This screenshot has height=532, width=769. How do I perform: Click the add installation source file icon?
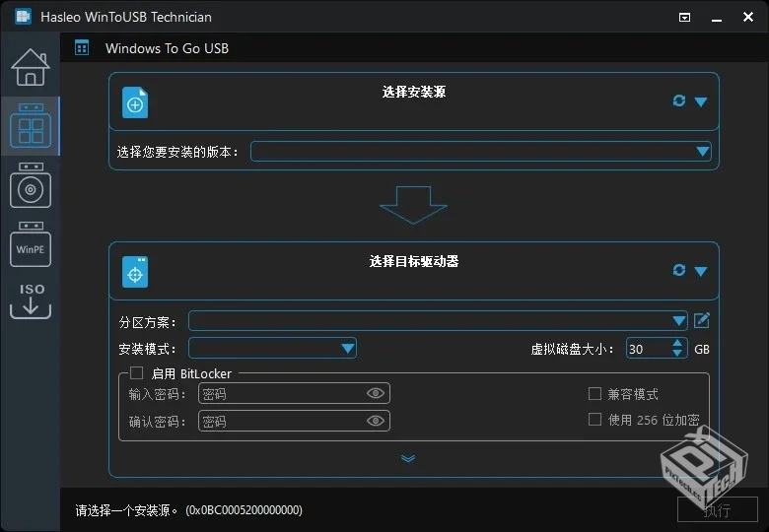click(x=135, y=102)
